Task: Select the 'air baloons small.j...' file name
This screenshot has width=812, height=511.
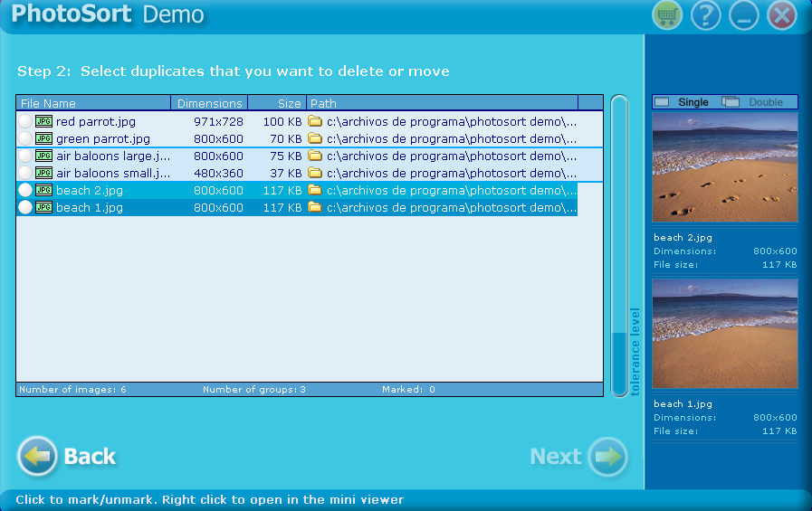Action: point(113,173)
